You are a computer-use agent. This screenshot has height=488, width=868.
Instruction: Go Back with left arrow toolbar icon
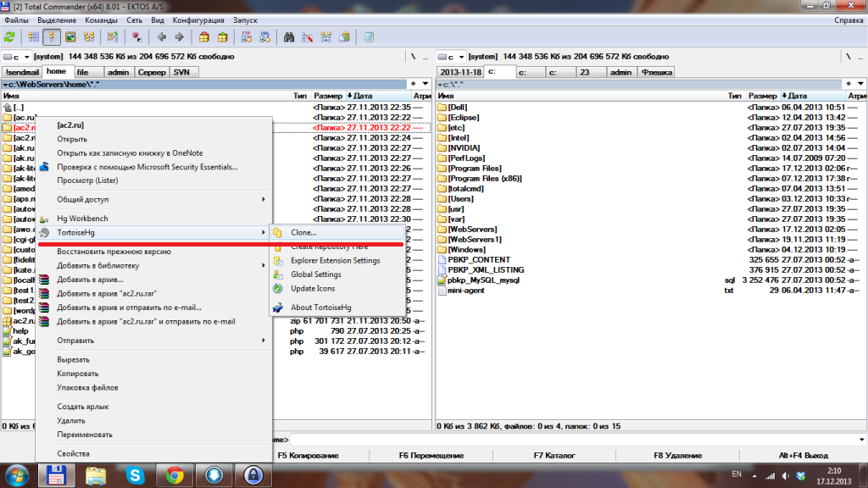[x=161, y=37]
